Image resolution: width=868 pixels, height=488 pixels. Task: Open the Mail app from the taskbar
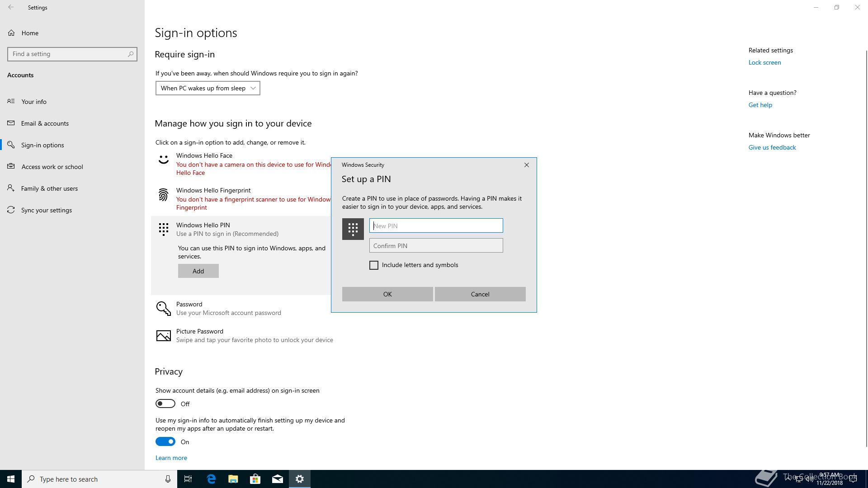[x=278, y=479]
